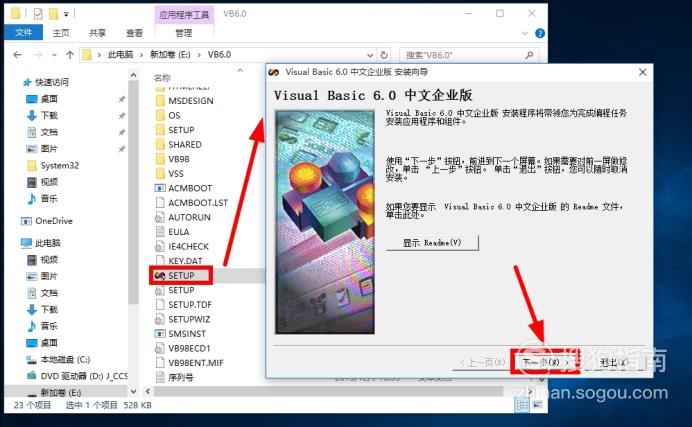Select the VB98 folder
The height and width of the screenshot is (427, 692).
pos(178,159)
